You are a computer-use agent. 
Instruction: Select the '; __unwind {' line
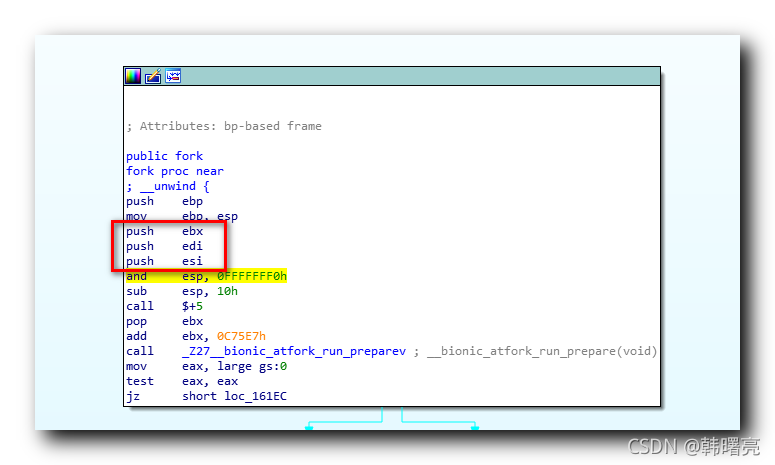tap(168, 186)
